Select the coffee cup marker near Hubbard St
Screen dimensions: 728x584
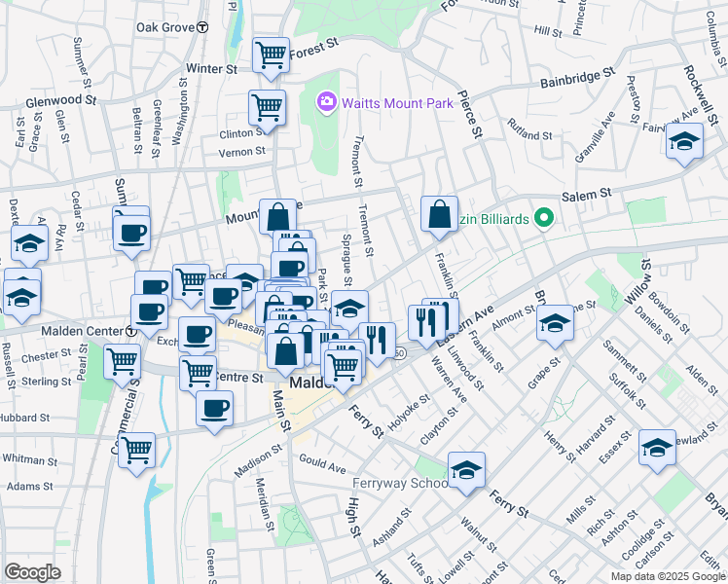tap(213, 409)
